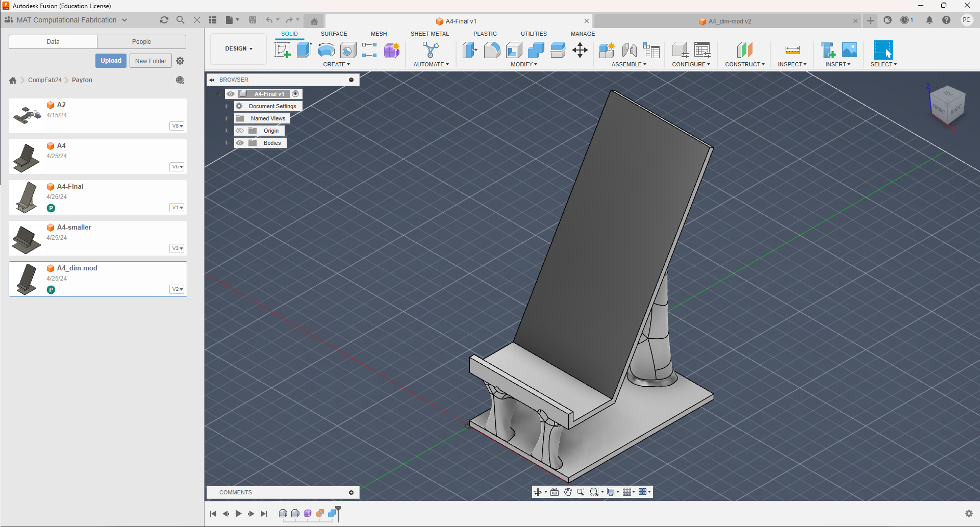The image size is (980, 527).
Task: Select the Offset Face tool icon
Action: 558,50
